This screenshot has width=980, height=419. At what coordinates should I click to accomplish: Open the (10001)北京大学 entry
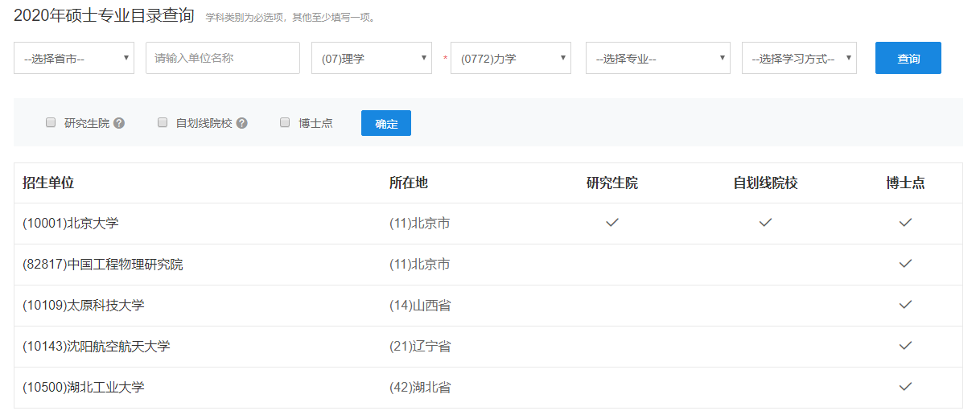point(71,223)
